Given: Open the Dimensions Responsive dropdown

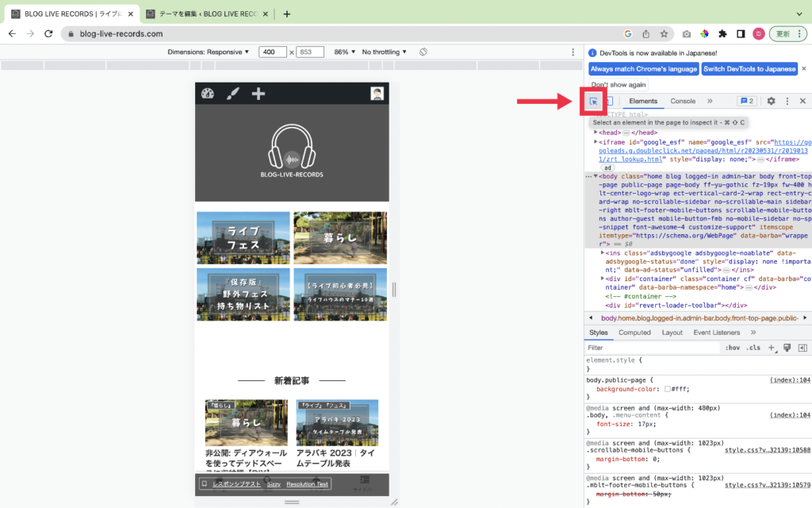Looking at the screenshot, I should 209,52.
